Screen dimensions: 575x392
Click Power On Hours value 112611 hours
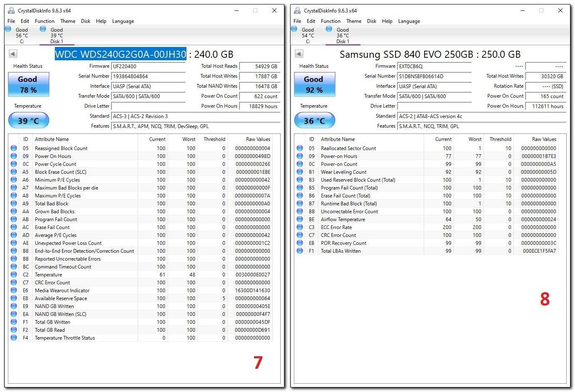[x=546, y=106]
